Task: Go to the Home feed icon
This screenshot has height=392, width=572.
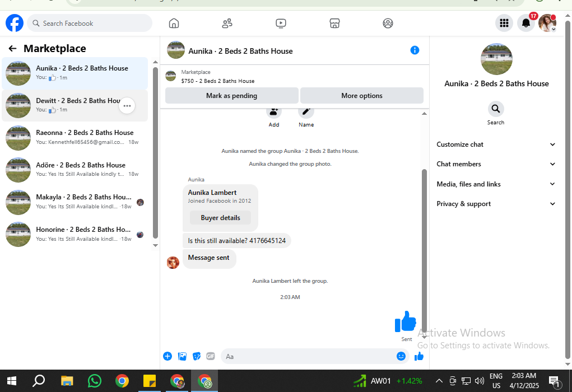Action: pyautogui.click(x=174, y=24)
